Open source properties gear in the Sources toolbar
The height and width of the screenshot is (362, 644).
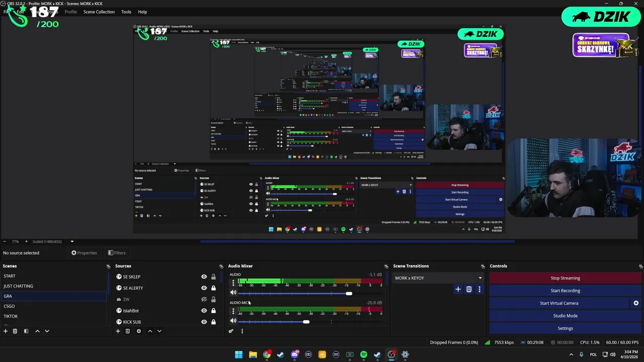pyautogui.click(x=139, y=331)
